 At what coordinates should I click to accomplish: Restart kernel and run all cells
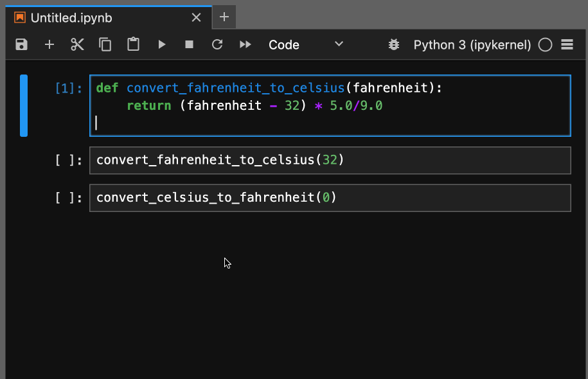[x=245, y=44]
